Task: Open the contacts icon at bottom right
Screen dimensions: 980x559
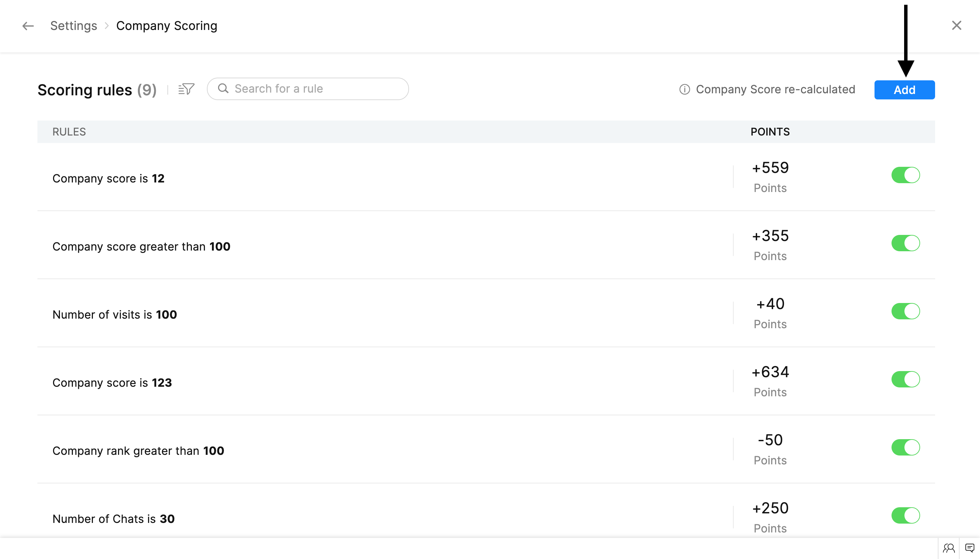Action: pyautogui.click(x=949, y=548)
